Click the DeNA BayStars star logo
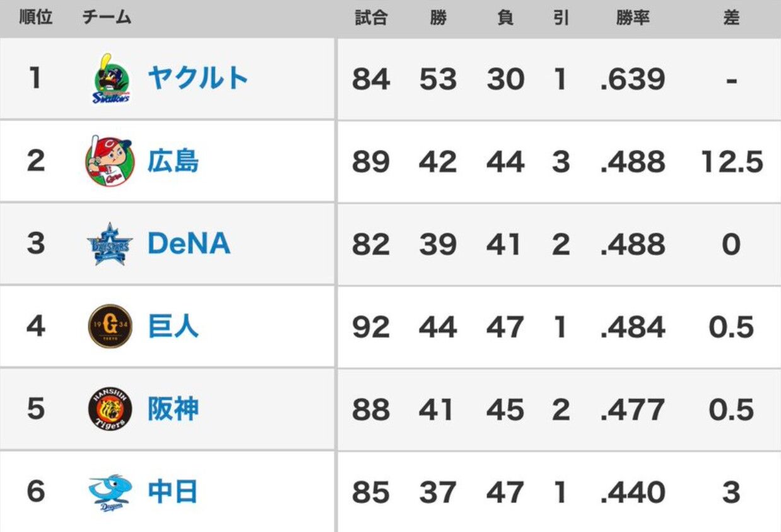Viewport: 781px width, 532px height. (110, 244)
